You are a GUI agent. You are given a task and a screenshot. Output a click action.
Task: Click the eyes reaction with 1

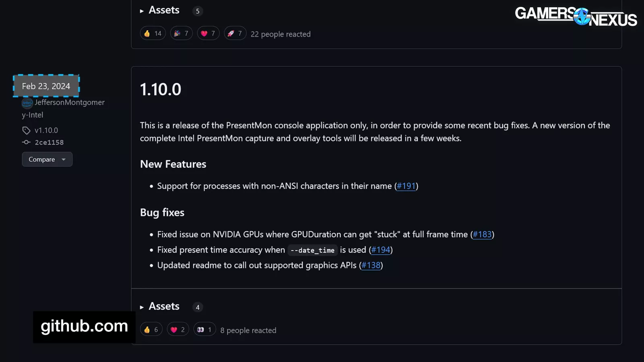coord(204,330)
